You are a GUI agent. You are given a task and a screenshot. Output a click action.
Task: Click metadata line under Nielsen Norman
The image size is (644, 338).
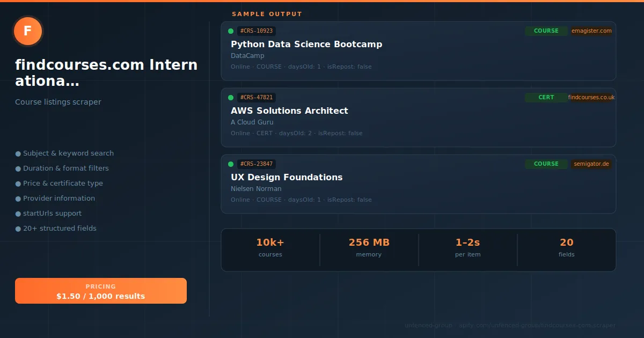[301, 200]
